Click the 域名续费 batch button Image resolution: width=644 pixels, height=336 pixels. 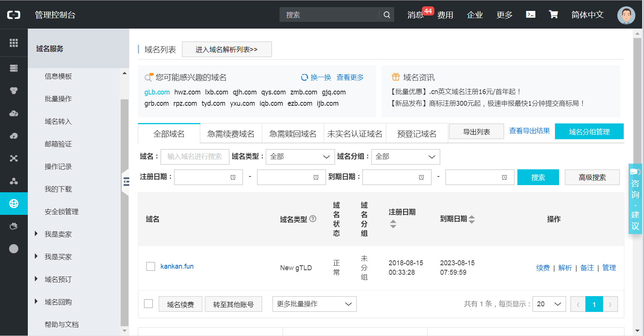click(180, 304)
